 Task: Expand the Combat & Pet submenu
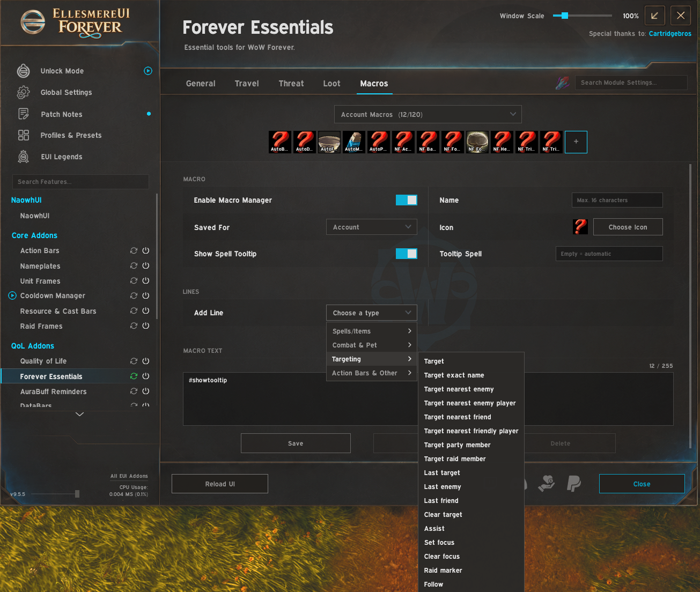click(372, 345)
